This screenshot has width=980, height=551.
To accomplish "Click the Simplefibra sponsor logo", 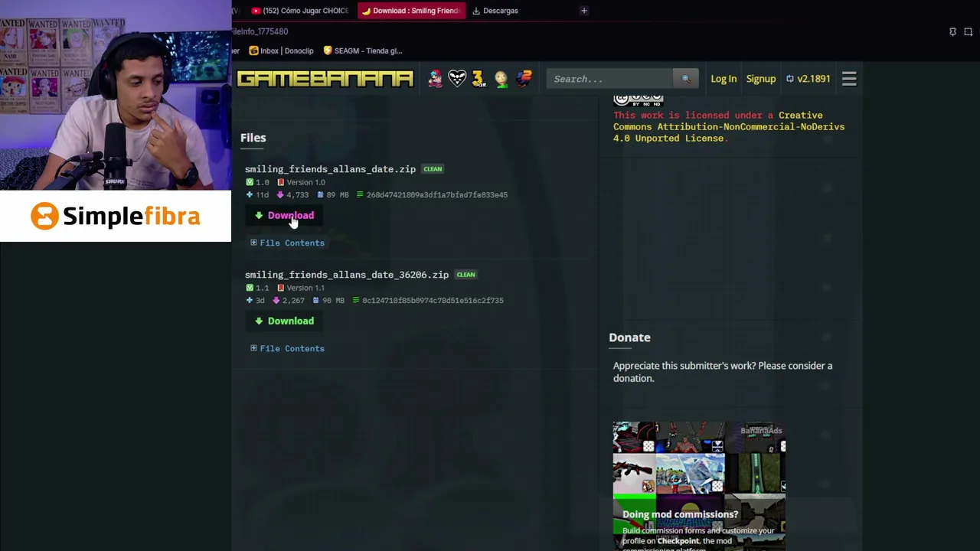I will 116,216.
